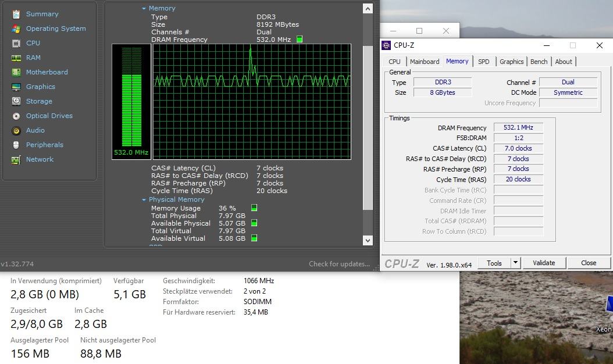This screenshot has width=613, height=364.
Task: Click the DRAM Frequency 532.1 MHz field
Action: point(518,127)
